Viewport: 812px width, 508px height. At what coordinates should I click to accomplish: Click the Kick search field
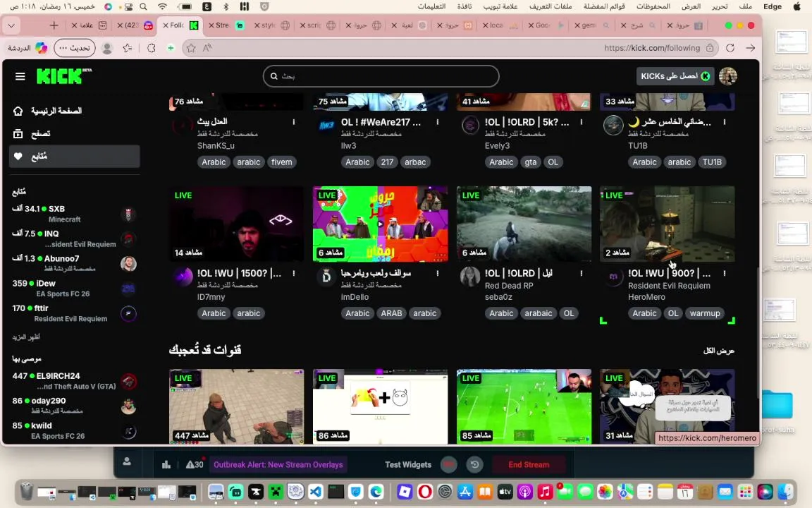coord(381,76)
